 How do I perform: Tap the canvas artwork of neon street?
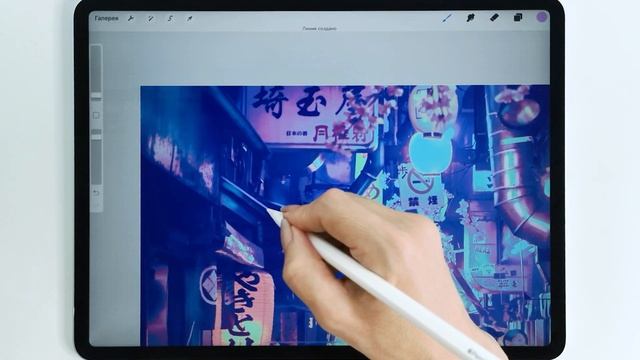(x=345, y=216)
